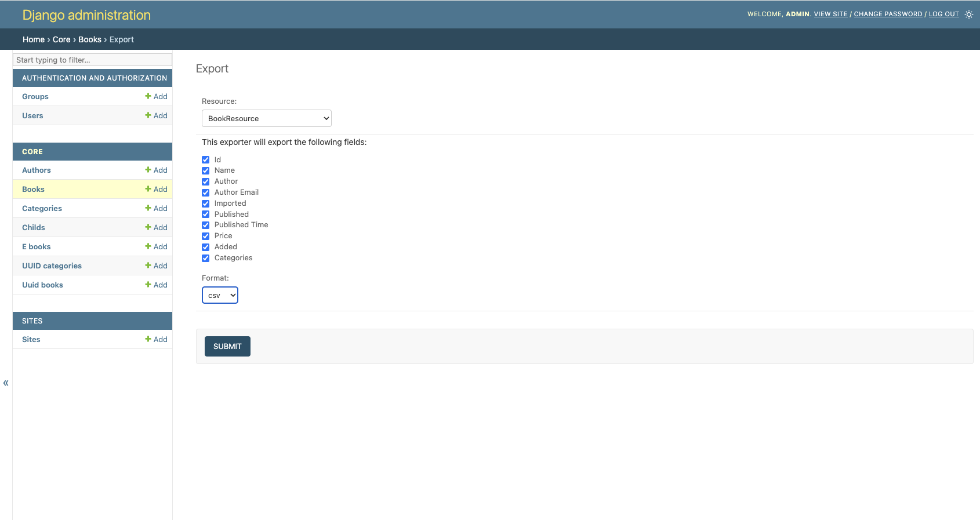This screenshot has width=980, height=520.
Task: Uncheck the Name field checkbox
Action: [205, 170]
